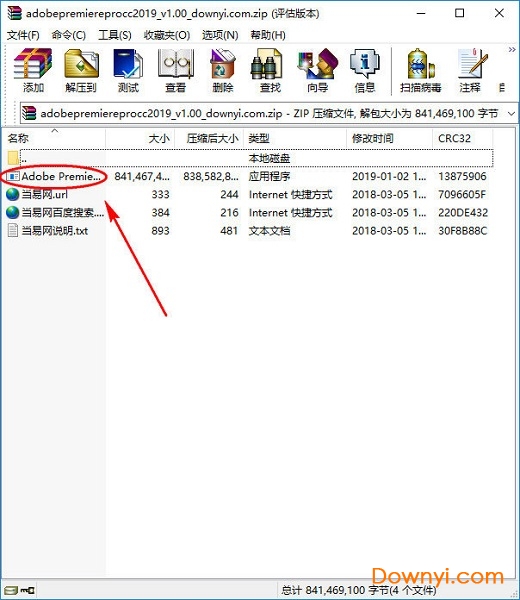Click CRC32 value 30F8B88C
520x600 pixels.
tap(463, 230)
